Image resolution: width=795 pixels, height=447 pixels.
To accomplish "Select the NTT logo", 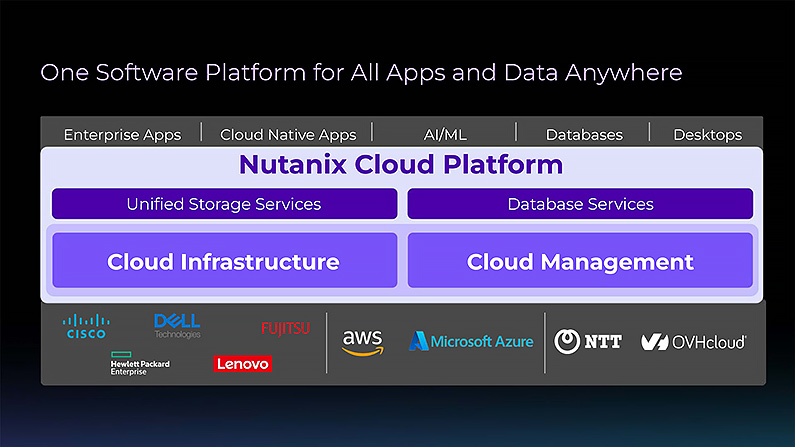I will (588, 342).
